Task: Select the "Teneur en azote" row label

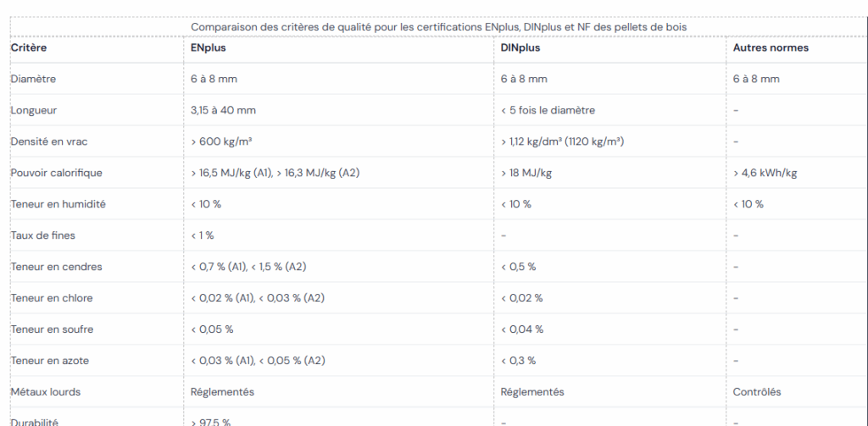Action: 49,361
